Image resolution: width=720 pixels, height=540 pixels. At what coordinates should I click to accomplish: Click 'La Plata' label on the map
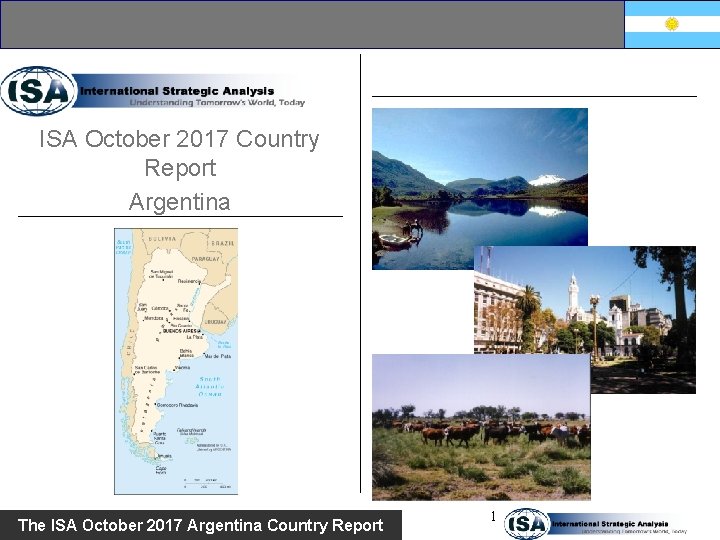coord(195,337)
